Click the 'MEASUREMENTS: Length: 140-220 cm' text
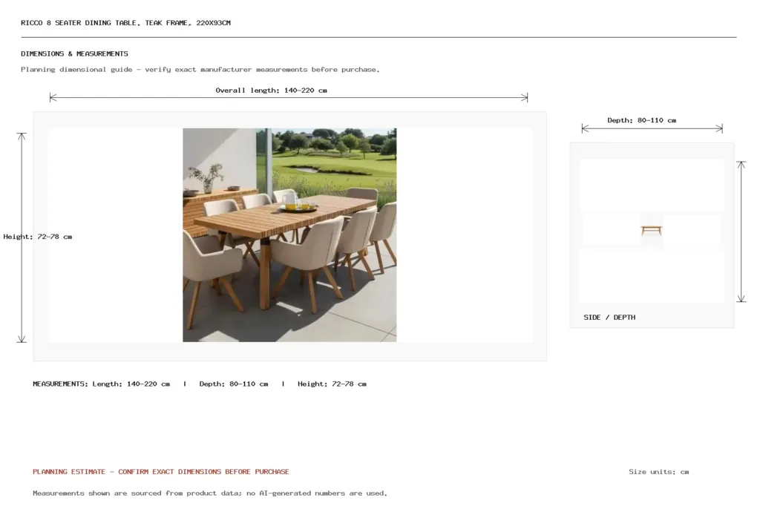This screenshot has width=760, height=532. pyautogui.click(x=101, y=384)
